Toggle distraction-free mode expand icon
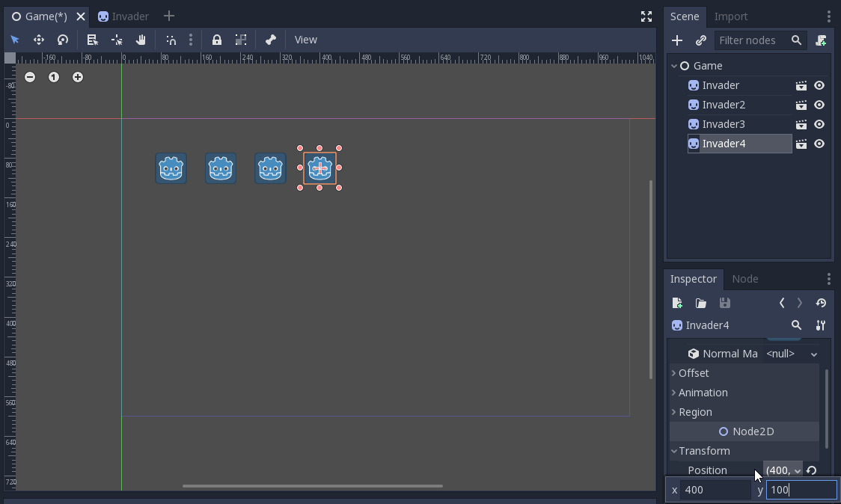841x504 pixels. 646,16
